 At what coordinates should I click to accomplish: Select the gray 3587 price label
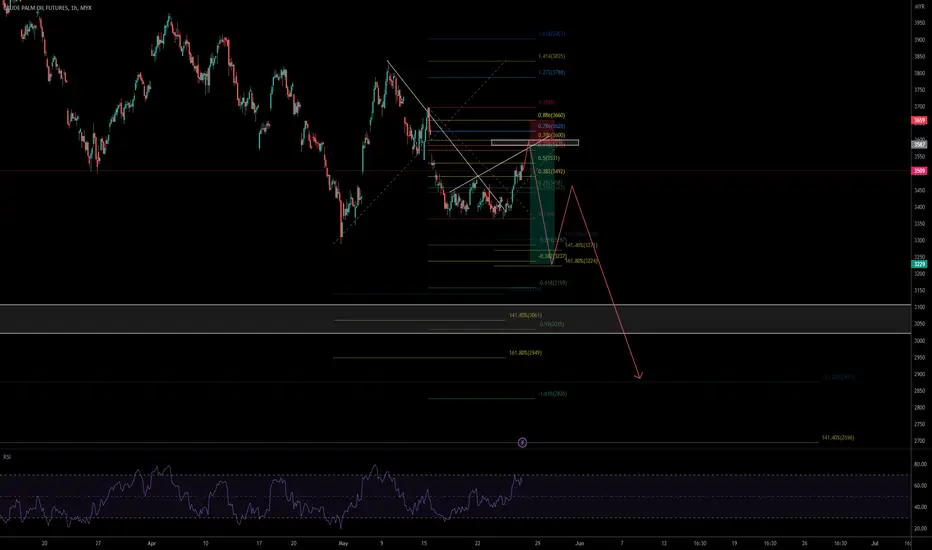click(919, 144)
